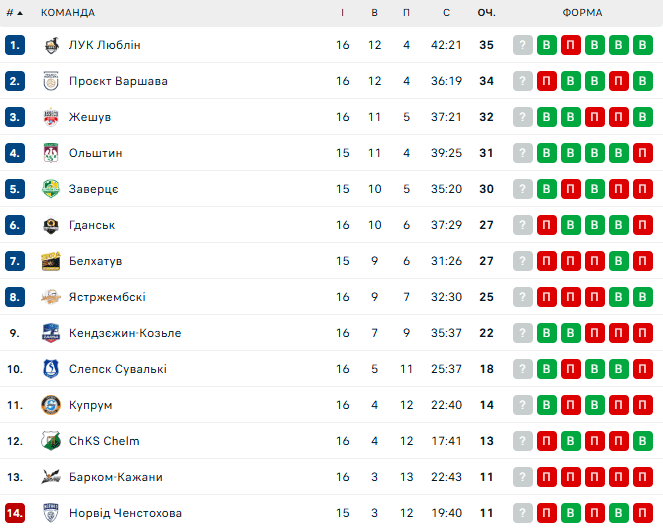The width and height of the screenshot is (663, 528).
Task: Click the gray question mark in ЛУК Люблін row
Action: (523, 45)
